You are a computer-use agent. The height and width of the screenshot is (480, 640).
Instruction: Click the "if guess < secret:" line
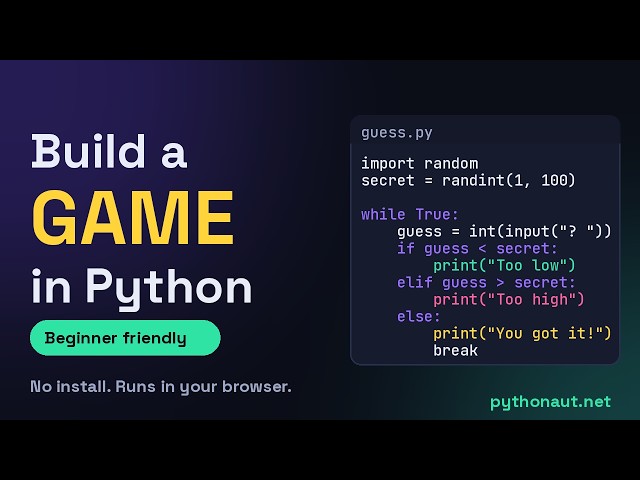(x=477, y=248)
